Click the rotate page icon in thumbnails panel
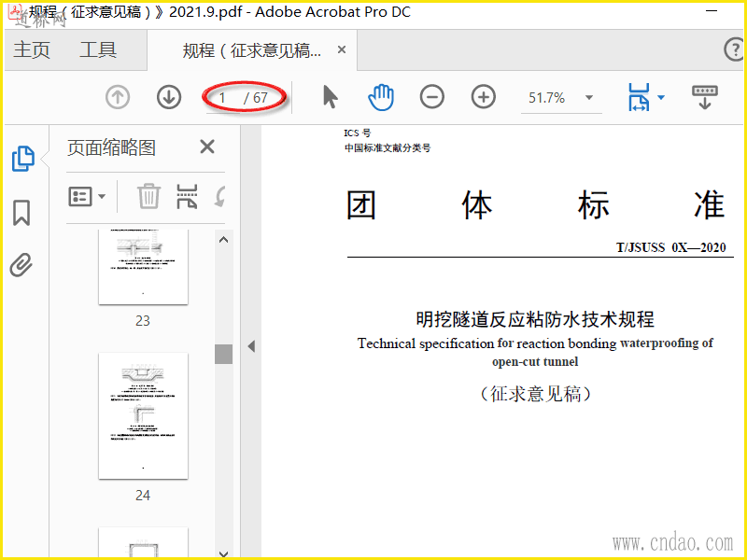The width and height of the screenshot is (747, 560). click(219, 196)
